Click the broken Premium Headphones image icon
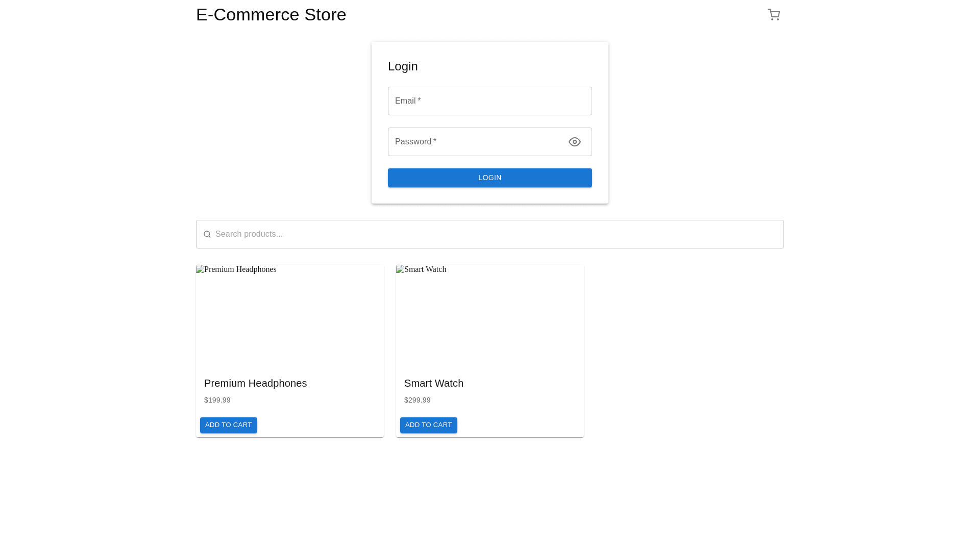 tap(200, 269)
